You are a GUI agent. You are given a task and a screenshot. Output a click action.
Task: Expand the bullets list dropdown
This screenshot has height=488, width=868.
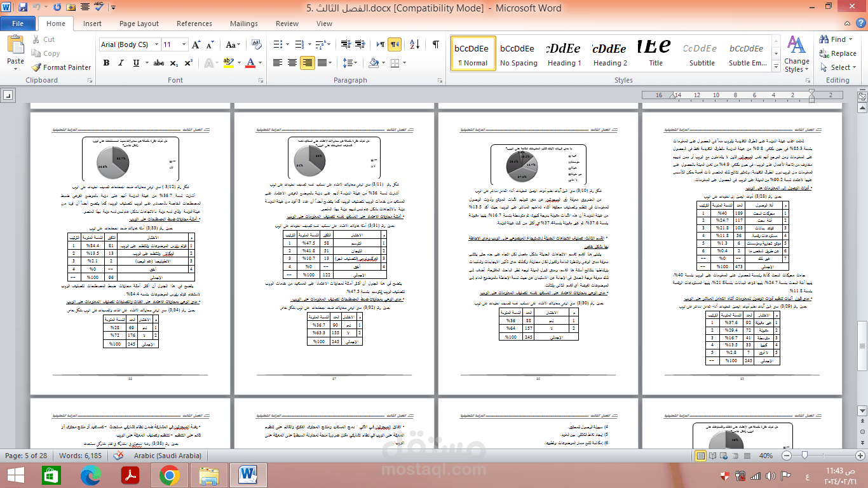tap(287, 44)
